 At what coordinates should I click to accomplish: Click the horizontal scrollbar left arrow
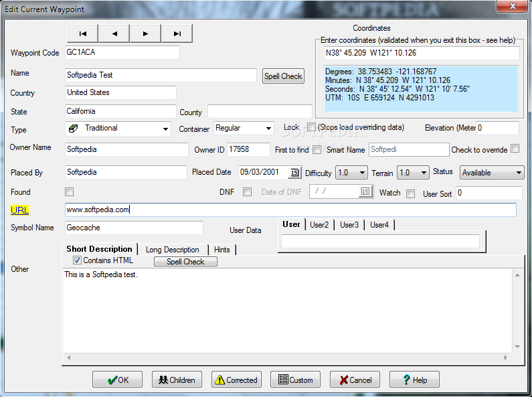(x=69, y=358)
